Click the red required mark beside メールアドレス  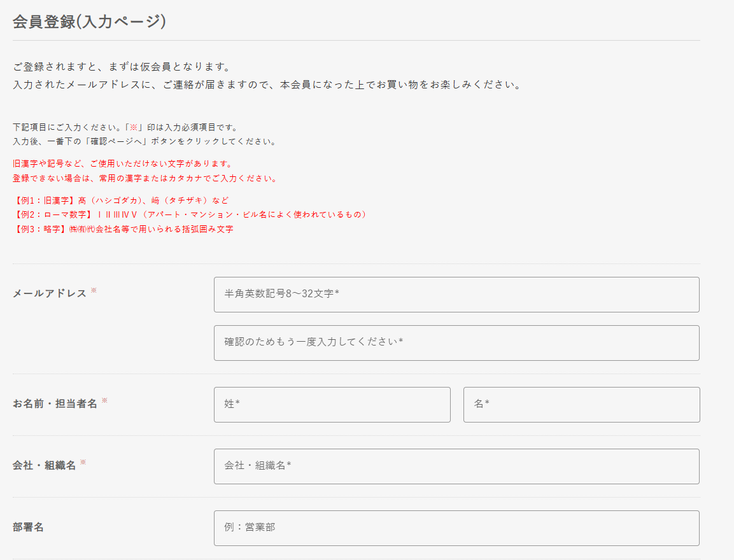94,291
